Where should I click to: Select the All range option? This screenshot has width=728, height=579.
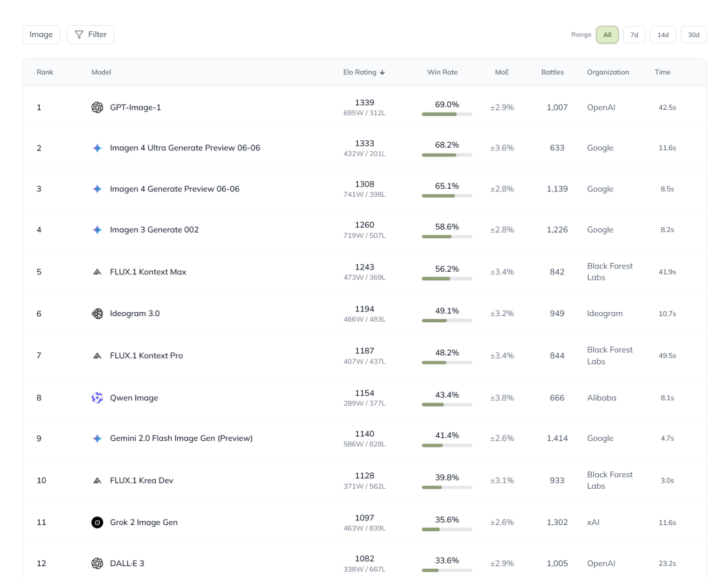[607, 35]
